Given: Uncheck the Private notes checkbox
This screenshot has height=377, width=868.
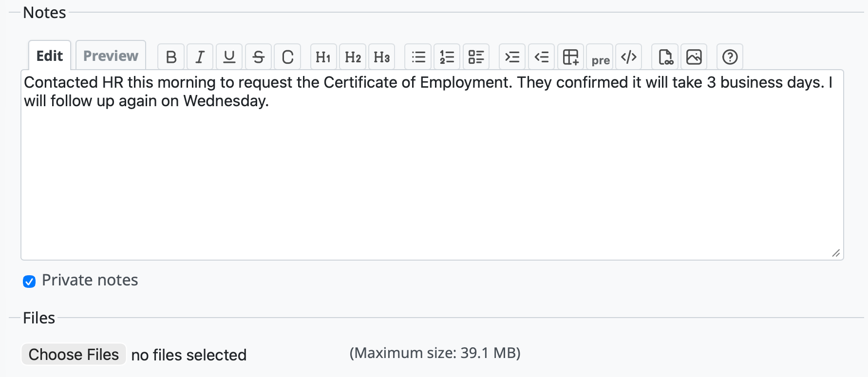Looking at the screenshot, I should coord(29,281).
